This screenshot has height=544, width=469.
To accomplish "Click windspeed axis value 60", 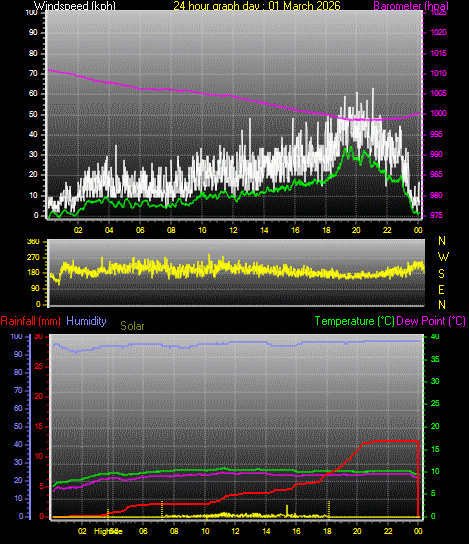I will pyautogui.click(x=33, y=93).
